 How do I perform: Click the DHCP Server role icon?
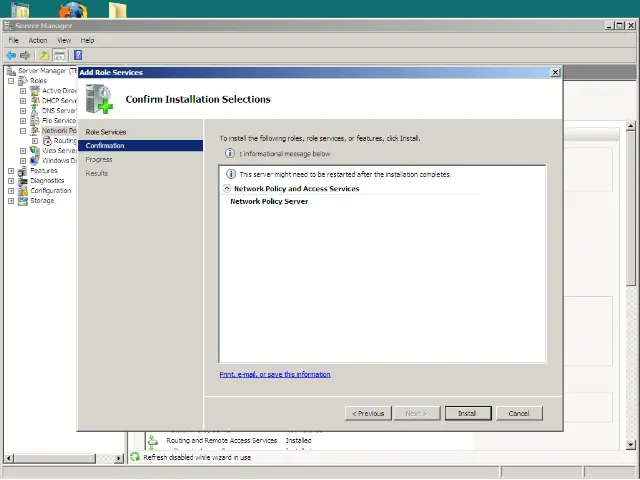35,101
